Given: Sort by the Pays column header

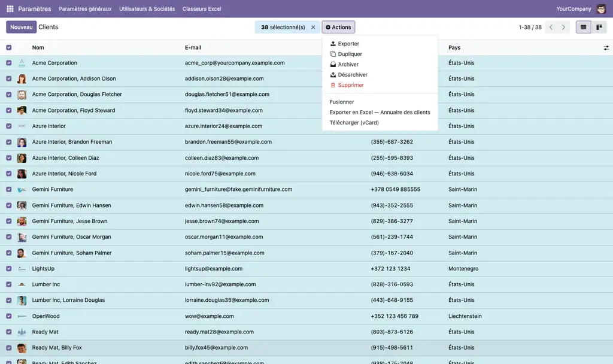Looking at the screenshot, I should (x=454, y=48).
